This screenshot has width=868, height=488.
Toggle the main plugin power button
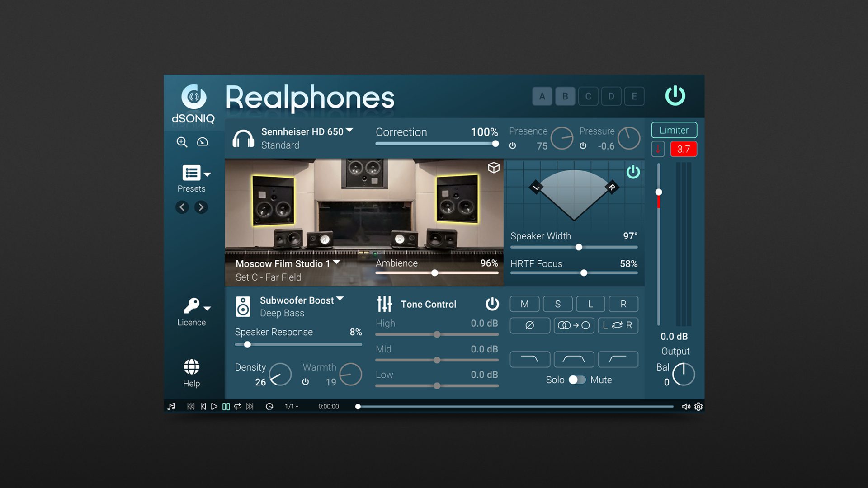point(675,96)
